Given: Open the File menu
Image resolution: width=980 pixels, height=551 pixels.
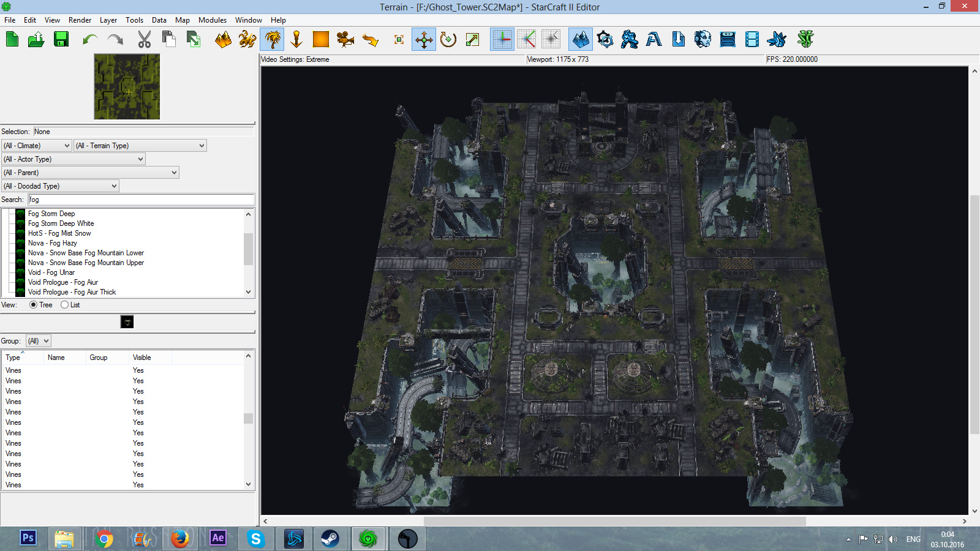Looking at the screenshot, I should tap(10, 20).
